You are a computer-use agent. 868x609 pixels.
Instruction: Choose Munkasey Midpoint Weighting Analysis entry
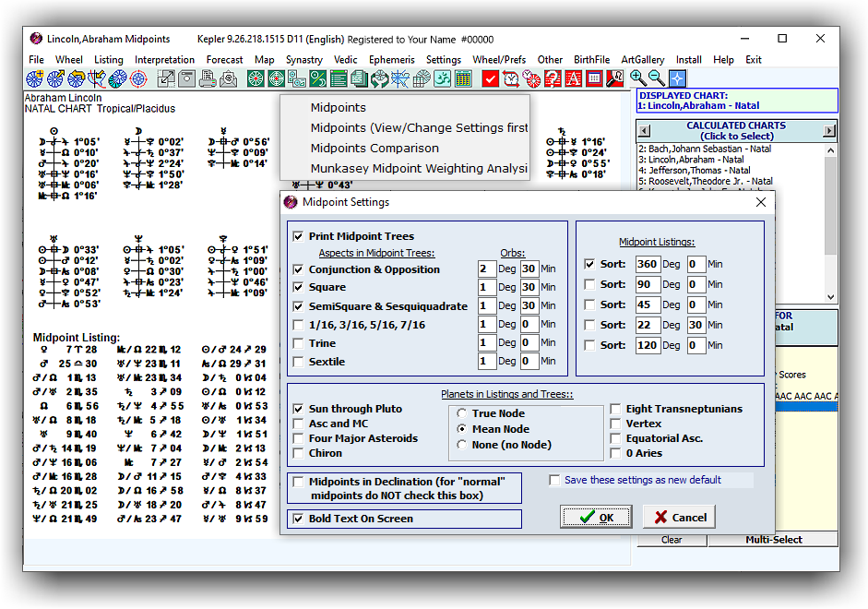click(419, 168)
